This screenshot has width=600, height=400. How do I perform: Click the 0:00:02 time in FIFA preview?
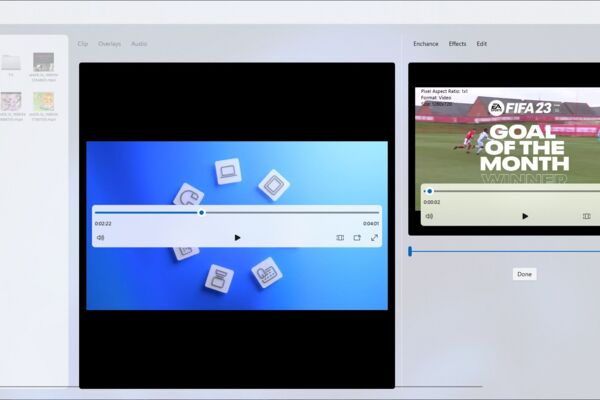point(432,202)
